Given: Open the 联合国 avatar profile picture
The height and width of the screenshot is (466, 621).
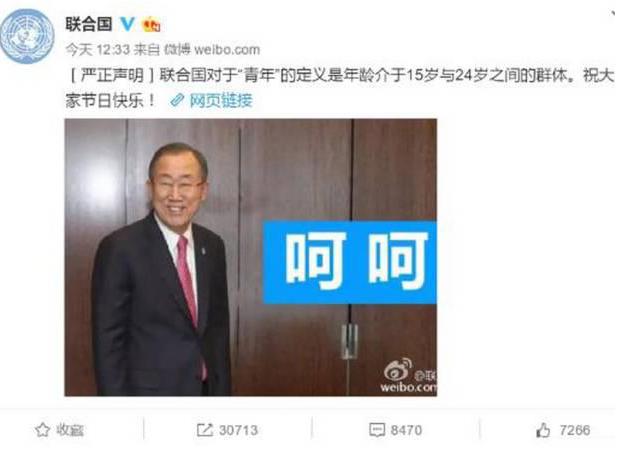Looking at the screenshot, I should [x=27, y=36].
